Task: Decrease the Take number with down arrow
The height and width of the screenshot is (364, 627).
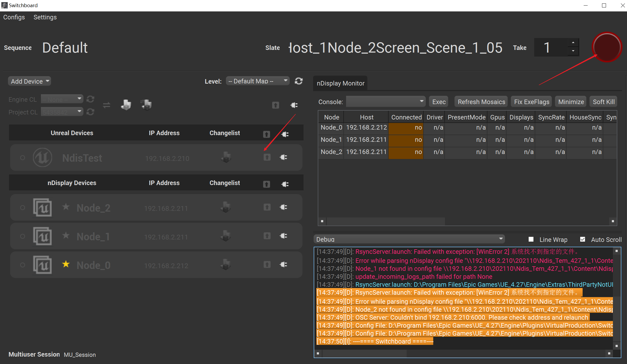Action: pos(573,51)
